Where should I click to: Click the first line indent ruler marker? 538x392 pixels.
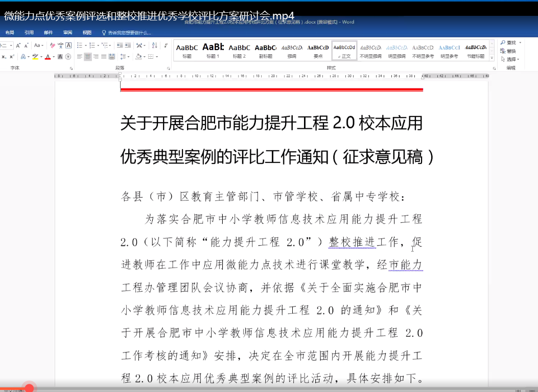pyautogui.click(x=120, y=74)
